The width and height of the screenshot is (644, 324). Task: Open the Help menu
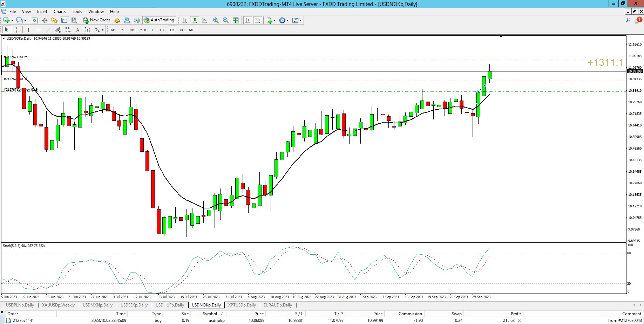(x=114, y=11)
